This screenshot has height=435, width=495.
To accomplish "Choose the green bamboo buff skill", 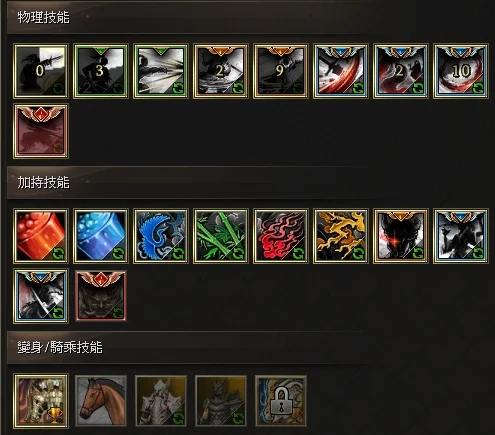I will click(221, 236).
